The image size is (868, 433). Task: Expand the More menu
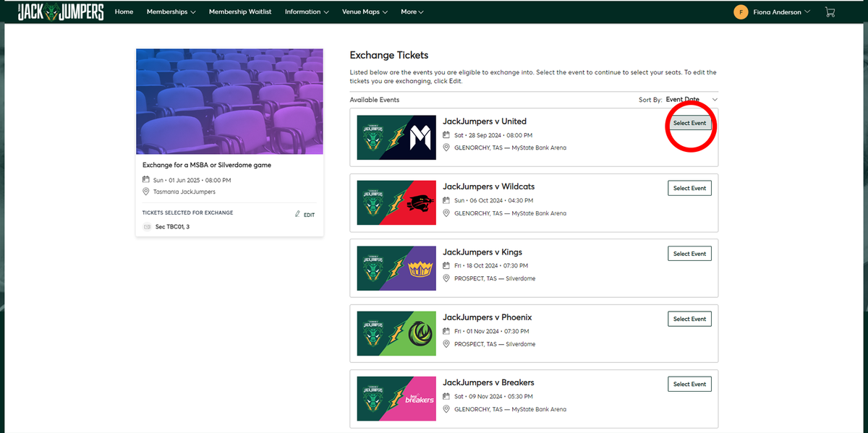click(x=412, y=12)
